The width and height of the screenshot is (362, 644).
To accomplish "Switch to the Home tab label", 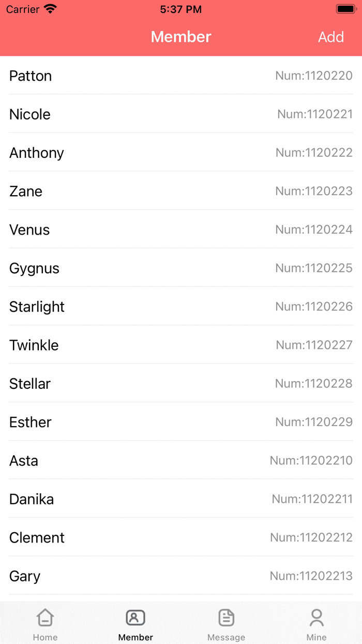I will 46,637.
